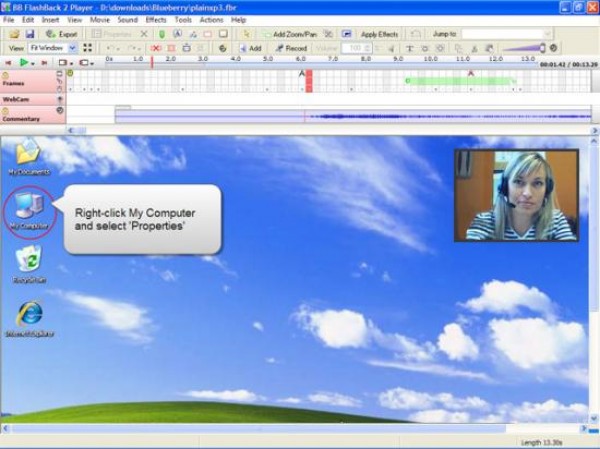This screenshot has width=600, height=449.
Task: Click the Open file folder icon
Action: point(14,34)
